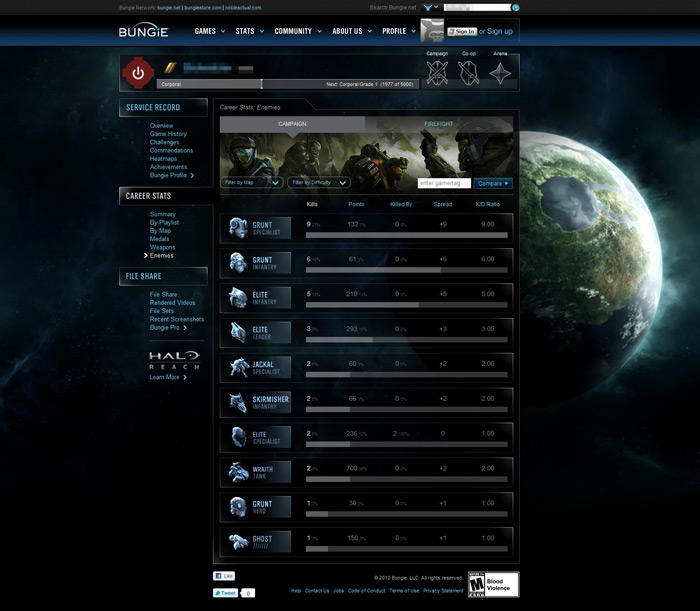
Task: Click the Ghost vehicle icon
Action: (x=237, y=541)
